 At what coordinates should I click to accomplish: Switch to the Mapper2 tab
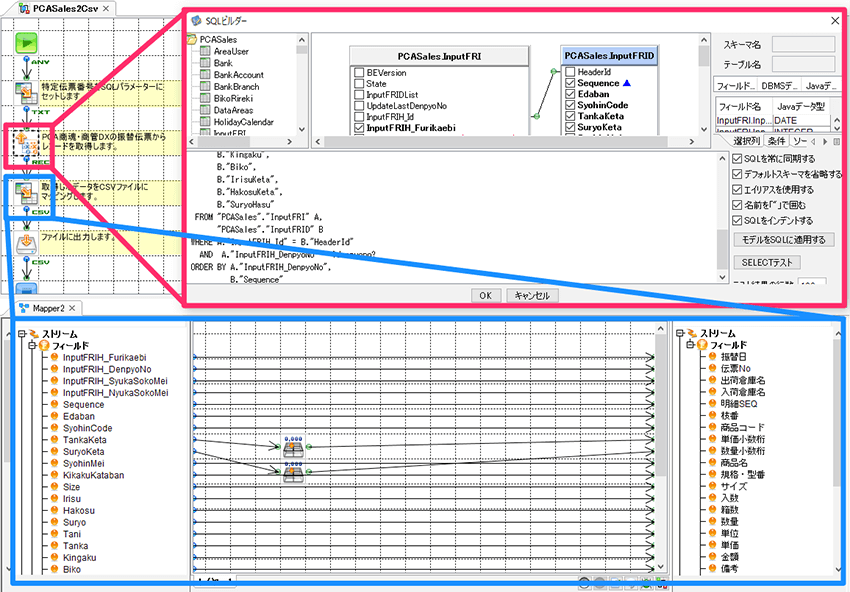pos(48,308)
